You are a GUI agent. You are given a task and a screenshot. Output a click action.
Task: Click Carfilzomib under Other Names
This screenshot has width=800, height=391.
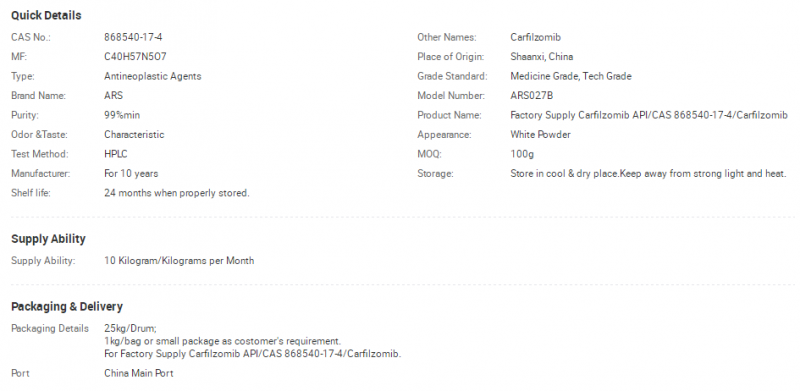pyautogui.click(x=535, y=37)
